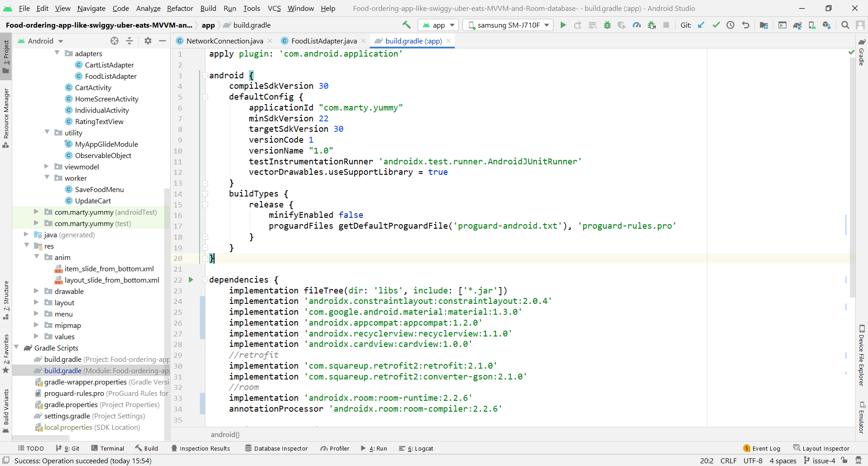This screenshot has height=466, width=868.
Task: Toggle the Resource Manager side panel
Action: (x=6, y=118)
